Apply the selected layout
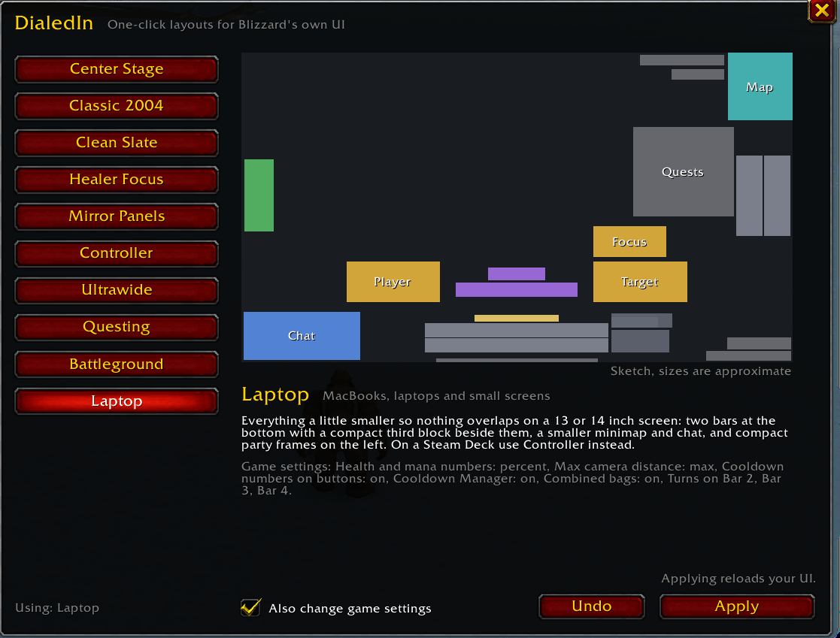Image resolution: width=840 pixels, height=638 pixels. point(737,606)
